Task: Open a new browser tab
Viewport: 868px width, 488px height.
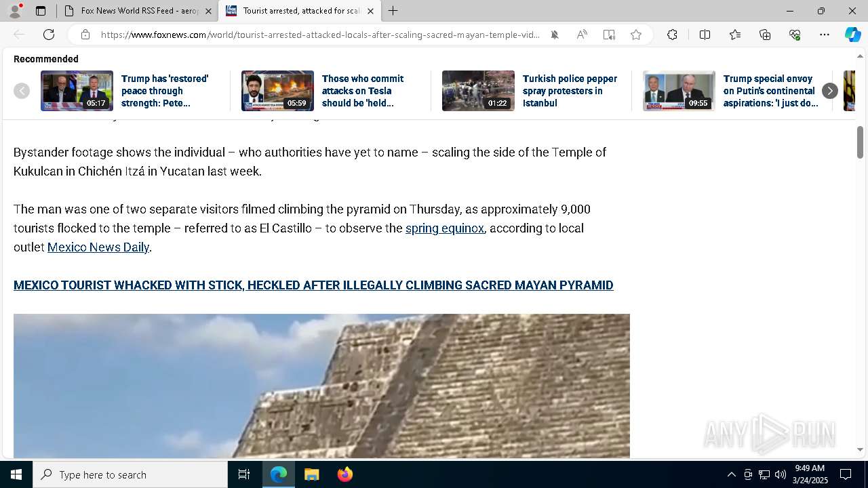Action: 393,11
